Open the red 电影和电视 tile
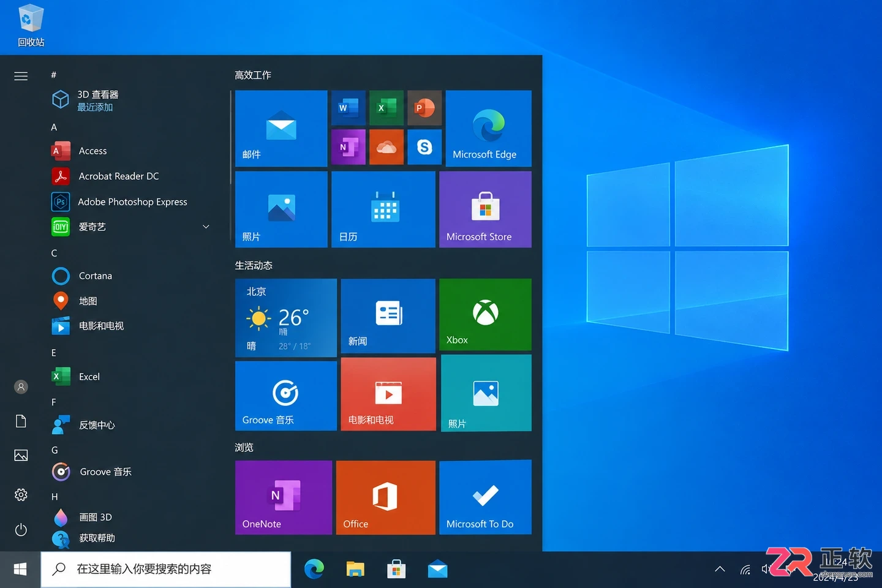This screenshot has width=882, height=588. [x=388, y=394]
